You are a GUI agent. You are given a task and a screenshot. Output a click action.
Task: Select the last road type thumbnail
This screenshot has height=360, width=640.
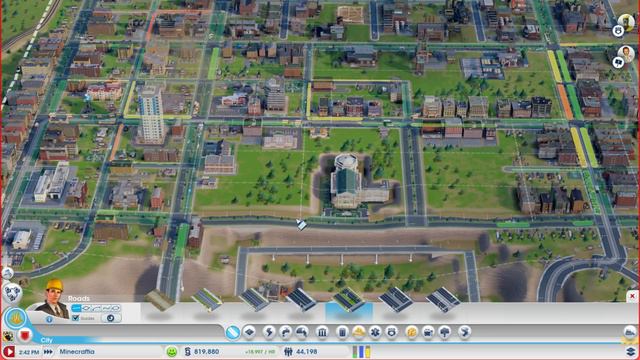point(443,300)
